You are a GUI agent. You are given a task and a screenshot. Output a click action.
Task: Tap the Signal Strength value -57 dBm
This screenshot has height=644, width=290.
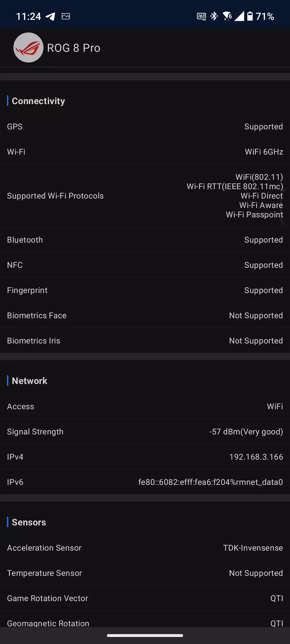point(246,432)
